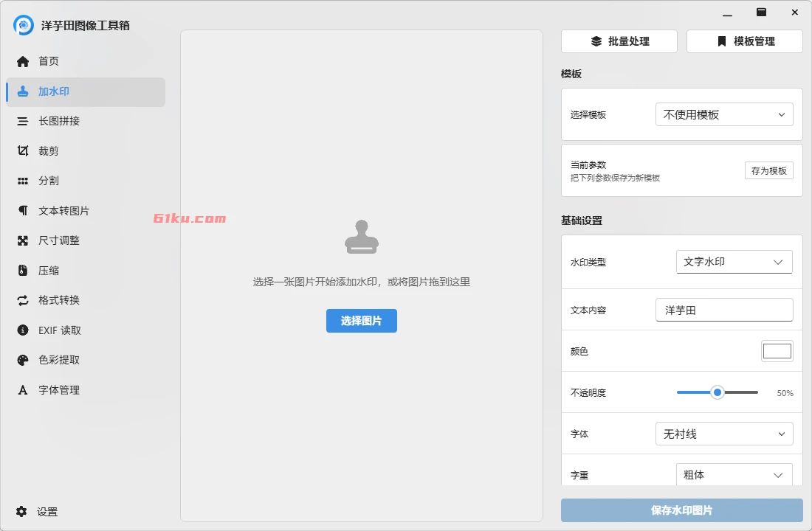This screenshot has height=531, width=812.
Task: Open the 批量处理 button
Action: (x=619, y=41)
